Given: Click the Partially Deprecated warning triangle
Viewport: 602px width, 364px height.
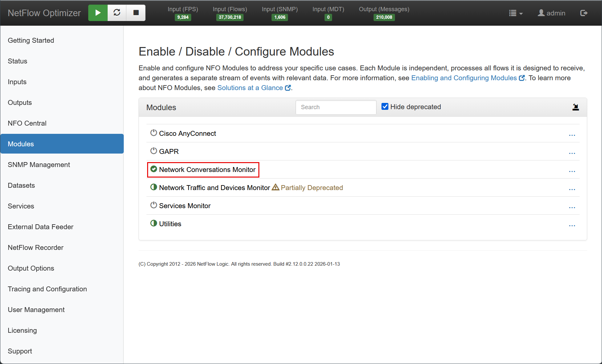Looking at the screenshot, I should (275, 187).
